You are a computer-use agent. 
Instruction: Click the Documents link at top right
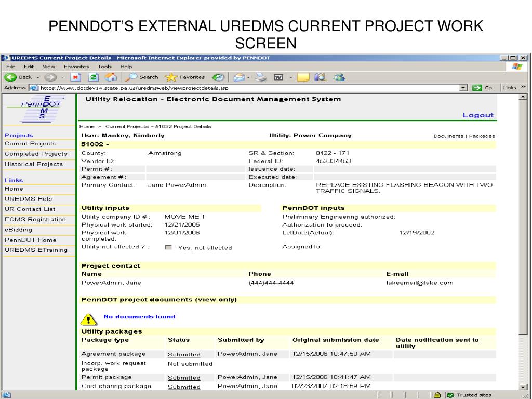tap(448, 136)
